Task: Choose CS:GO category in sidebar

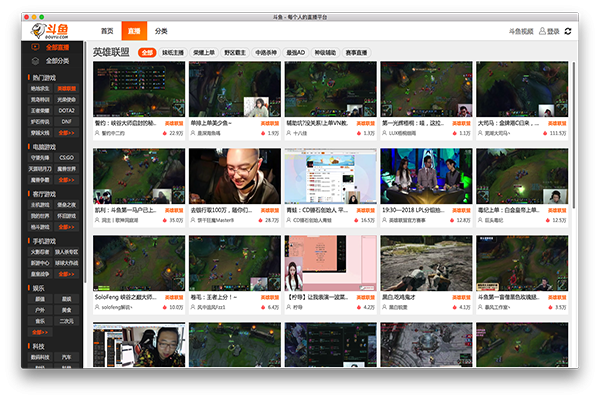Action: (67, 158)
